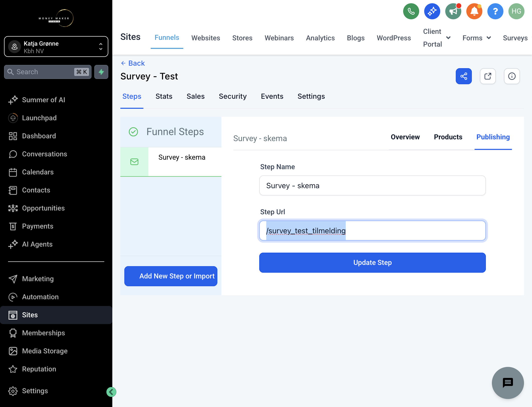Click the envelope icon for Survey - skema step
The image size is (532, 407).
(134, 162)
